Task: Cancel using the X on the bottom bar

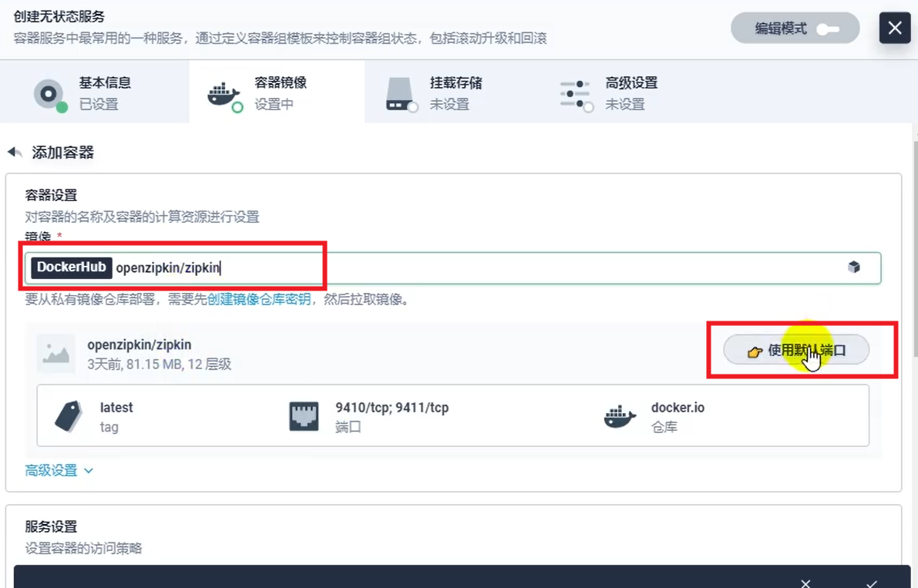Action: (805, 583)
